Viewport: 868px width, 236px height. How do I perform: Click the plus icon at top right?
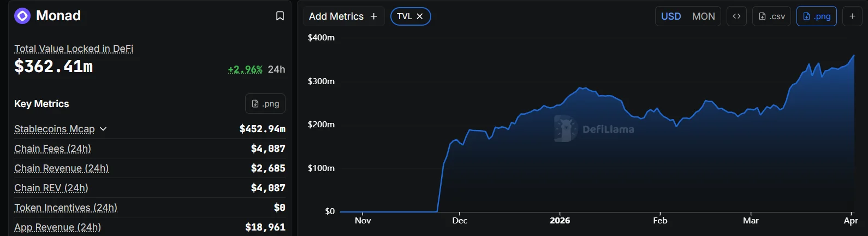click(x=852, y=16)
